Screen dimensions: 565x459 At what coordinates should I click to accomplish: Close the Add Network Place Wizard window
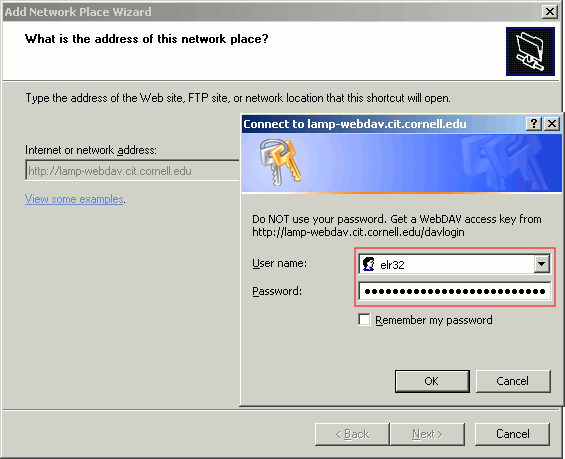pos(550,12)
